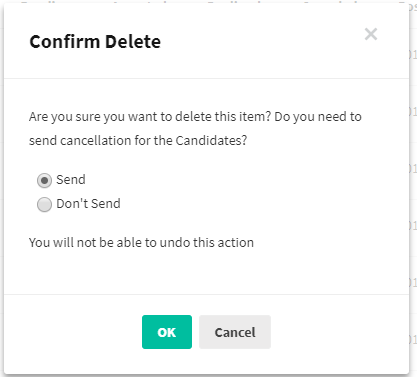Screen dimensions: 417x377
Task: Click the gray X icon at dialog header
Action: pyautogui.click(x=371, y=34)
